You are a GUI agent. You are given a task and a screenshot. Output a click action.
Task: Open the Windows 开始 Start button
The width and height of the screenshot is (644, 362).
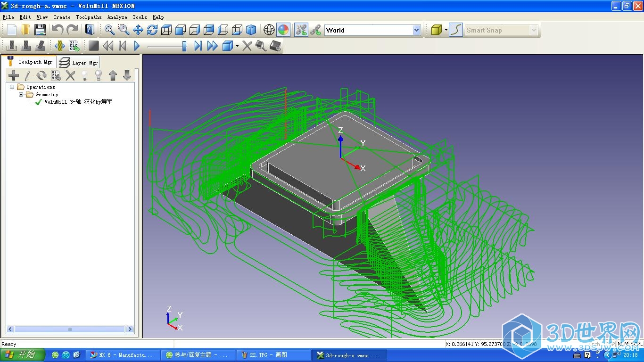(22, 355)
